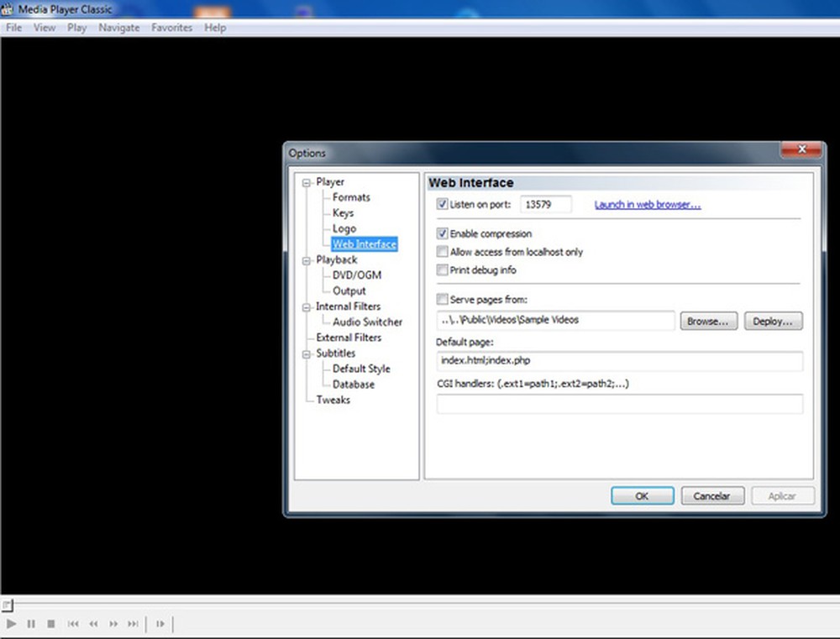Uncheck the Enable compression checkbox

442,233
